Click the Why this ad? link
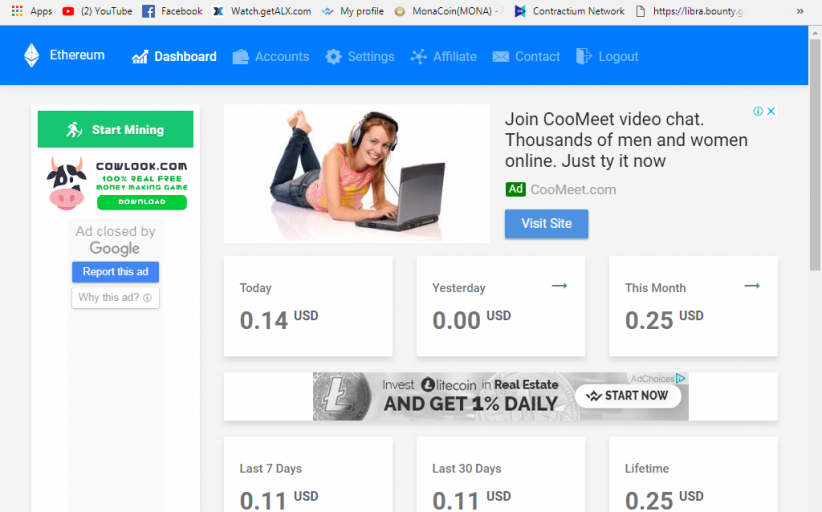Image resolution: width=822 pixels, height=512 pixels. pyautogui.click(x=115, y=298)
